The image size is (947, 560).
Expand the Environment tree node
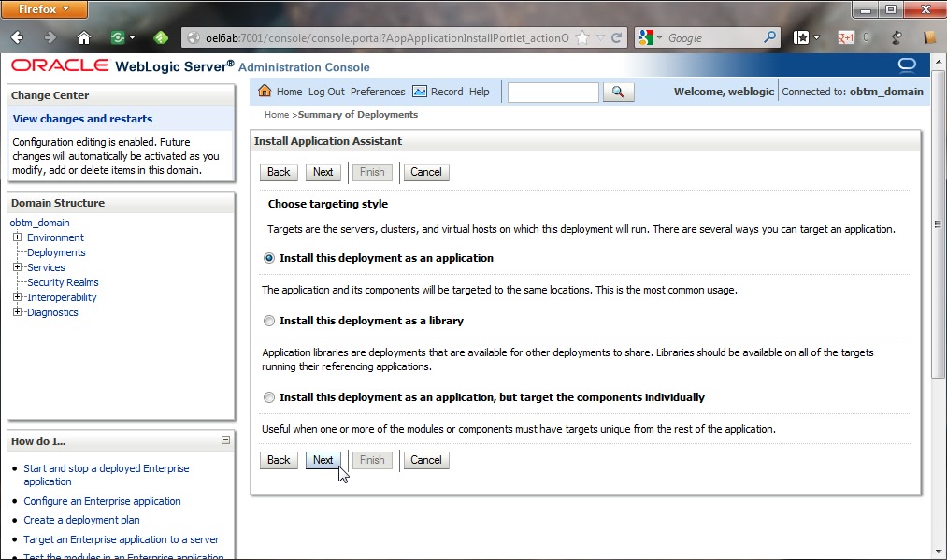[x=17, y=237]
